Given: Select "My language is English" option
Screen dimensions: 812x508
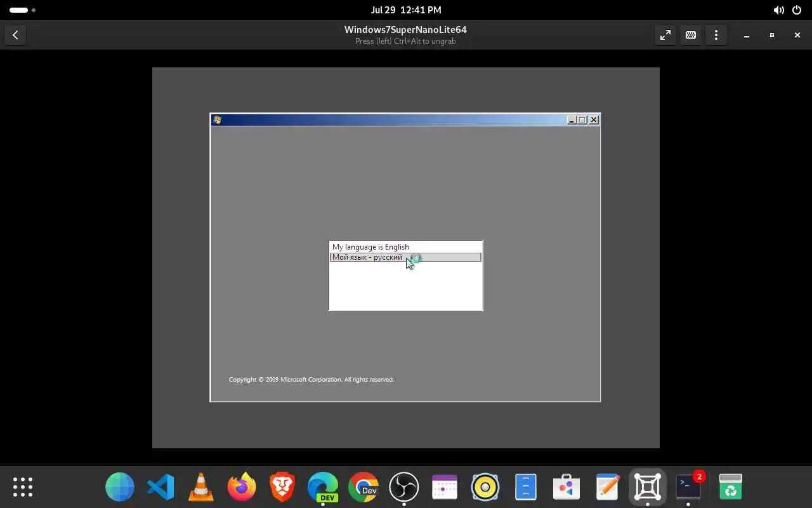Looking at the screenshot, I should [405, 247].
